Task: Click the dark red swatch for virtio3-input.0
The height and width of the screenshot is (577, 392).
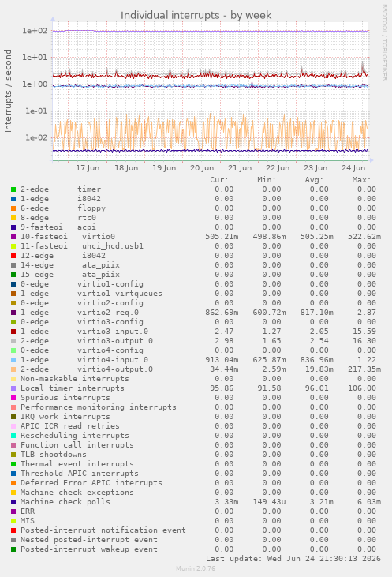Action: (13, 332)
